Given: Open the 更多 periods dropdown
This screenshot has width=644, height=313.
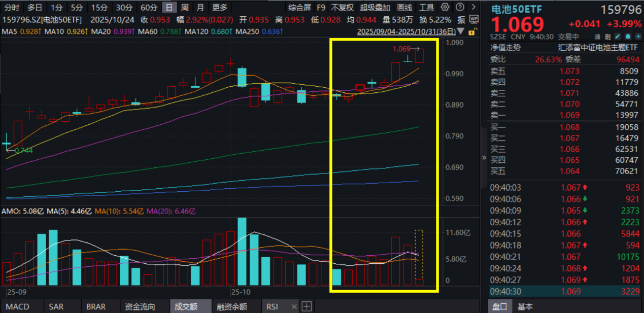Looking at the screenshot, I should click(x=220, y=8).
